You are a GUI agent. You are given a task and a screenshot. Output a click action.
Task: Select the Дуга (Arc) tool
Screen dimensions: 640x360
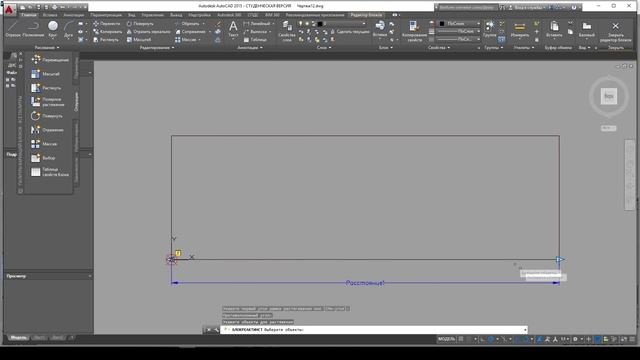69,29
